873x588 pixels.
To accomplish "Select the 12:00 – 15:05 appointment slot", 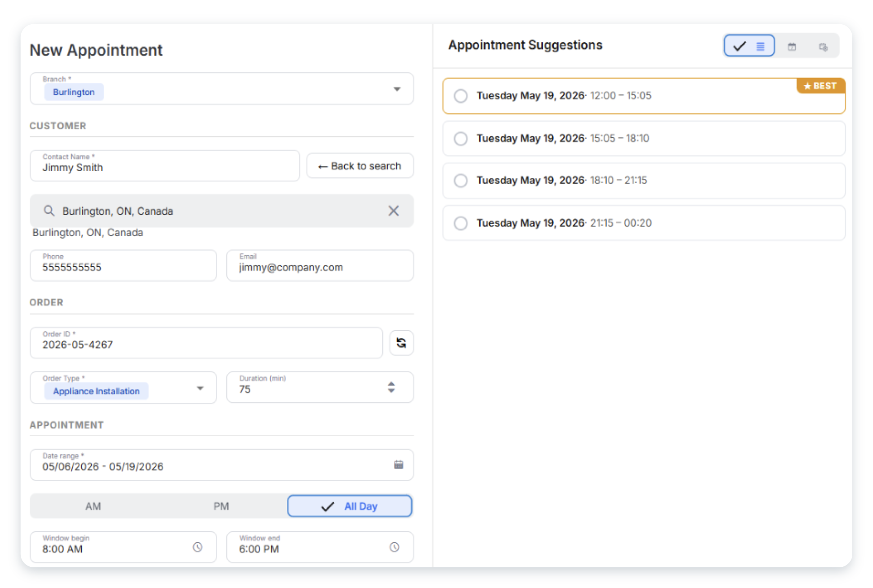I will tap(643, 96).
